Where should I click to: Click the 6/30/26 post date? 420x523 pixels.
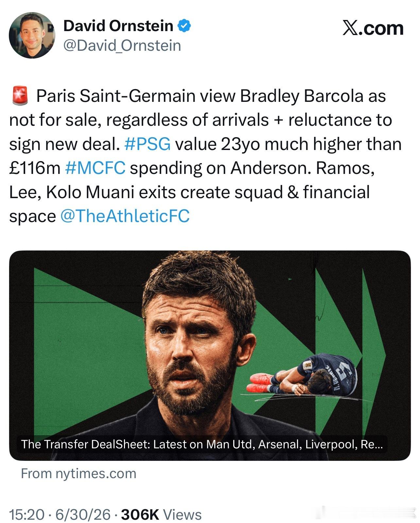tap(83, 514)
